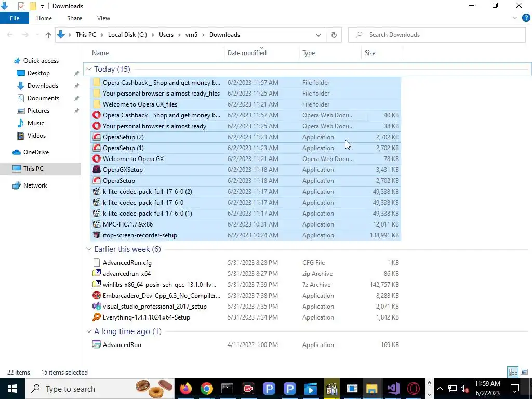Open the View ribbon tab
The width and height of the screenshot is (532, 399).
click(x=103, y=18)
